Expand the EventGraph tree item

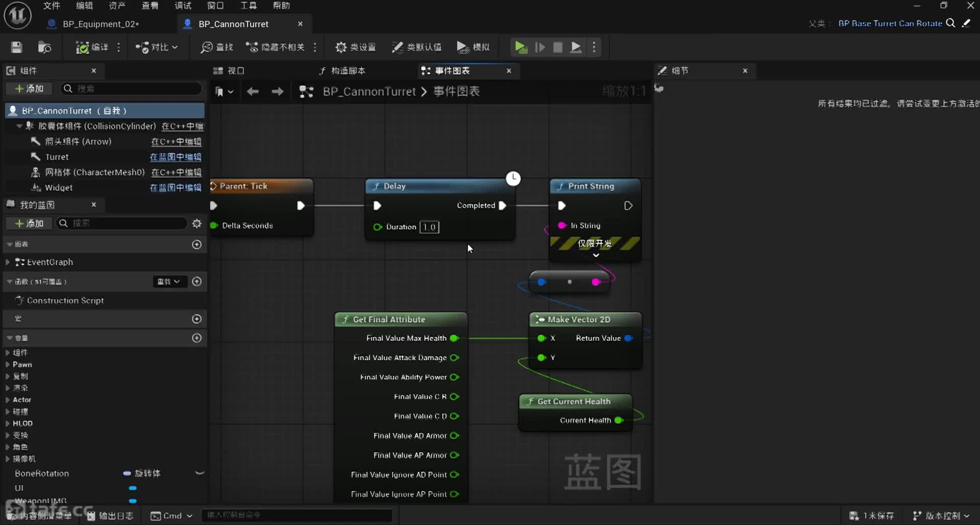point(8,262)
